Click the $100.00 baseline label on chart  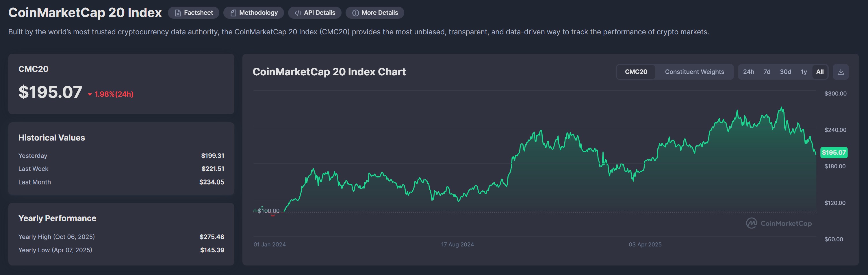coord(268,211)
